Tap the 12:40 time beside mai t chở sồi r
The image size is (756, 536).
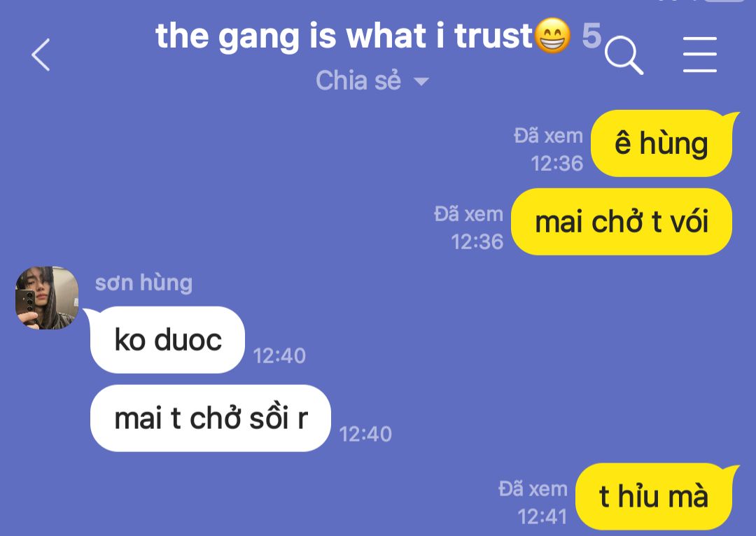[365, 435]
